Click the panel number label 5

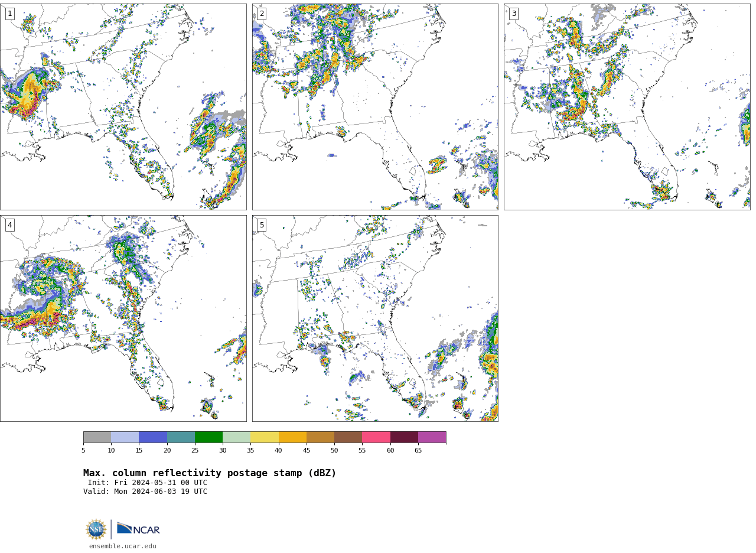point(262,225)
